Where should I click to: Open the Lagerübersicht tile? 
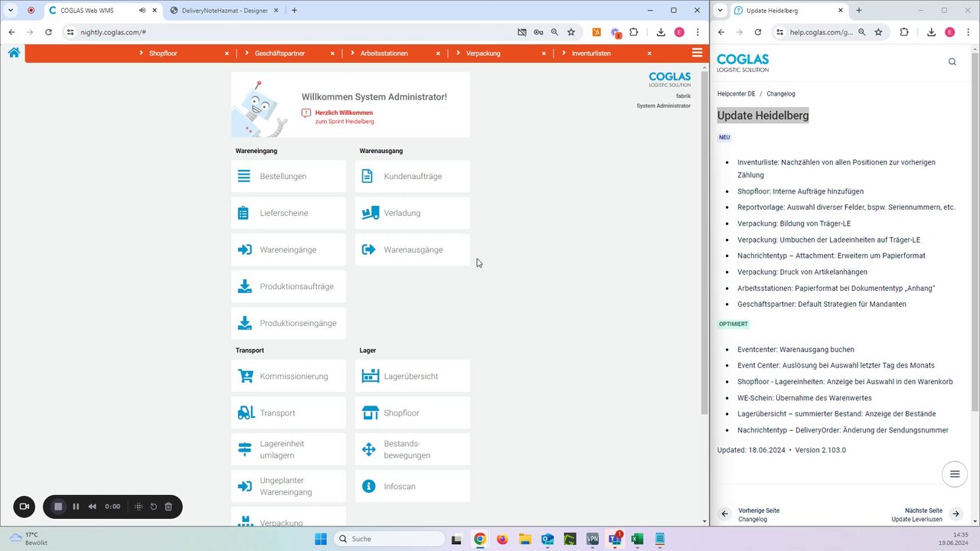coord(413,376)
